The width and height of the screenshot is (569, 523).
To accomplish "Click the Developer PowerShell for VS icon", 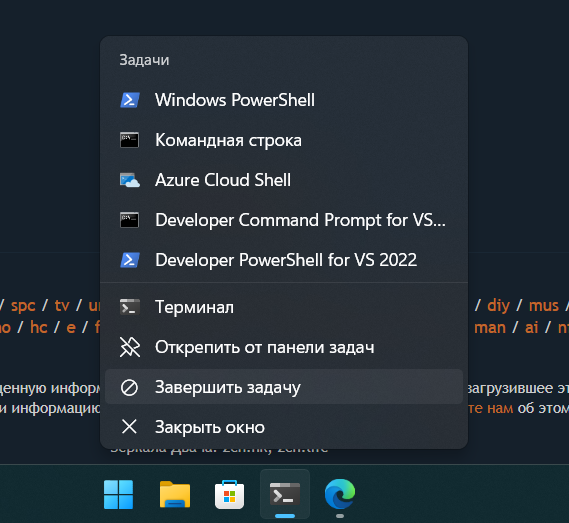I will (x=130, y=260).
